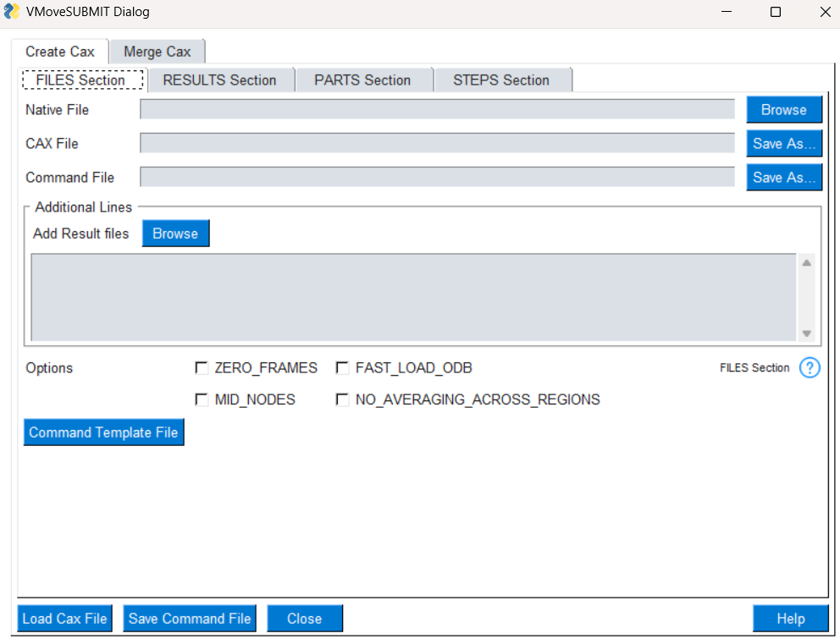Image resolution: width=840 pixels, height=639 pixels.
Task: Browse to add result files
Action: tap(175, 233)
